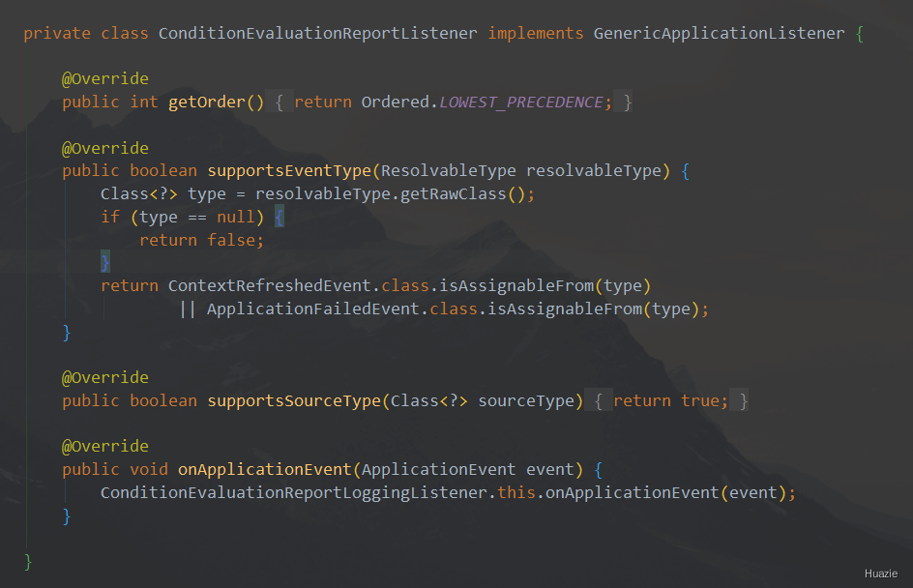The height and width of the screenshot is (588, 913).
Task: Click the 'false' literal
Action: (x=230, y=240)
